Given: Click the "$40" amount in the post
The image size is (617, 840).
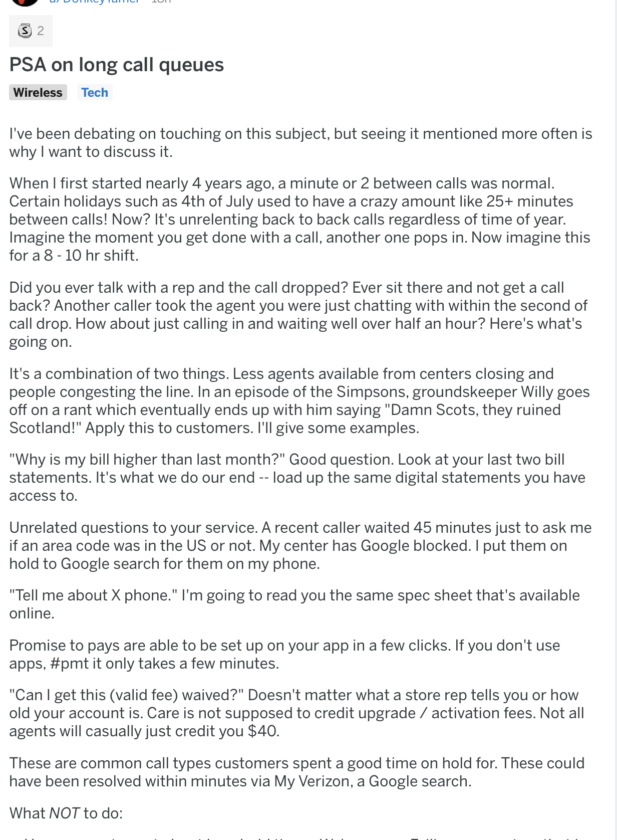Looking at the screenshot, I should 262,731.
